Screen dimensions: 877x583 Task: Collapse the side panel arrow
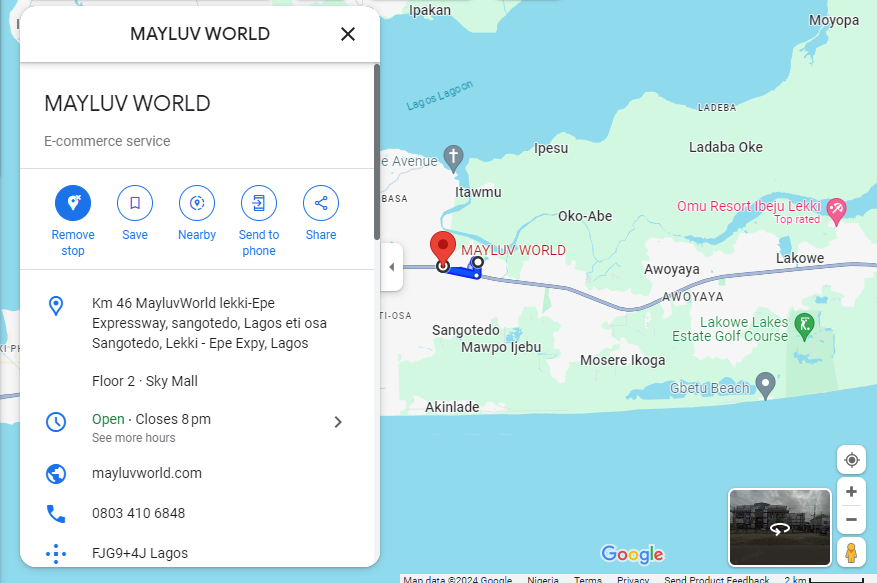[x=391, y=267]
